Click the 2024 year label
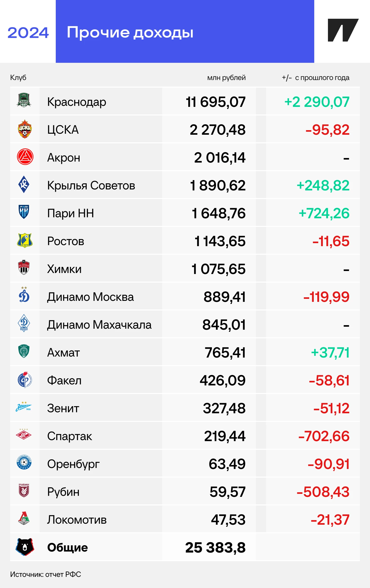The image size is (370, 588). pyautogui.click(x=28, y=33)
